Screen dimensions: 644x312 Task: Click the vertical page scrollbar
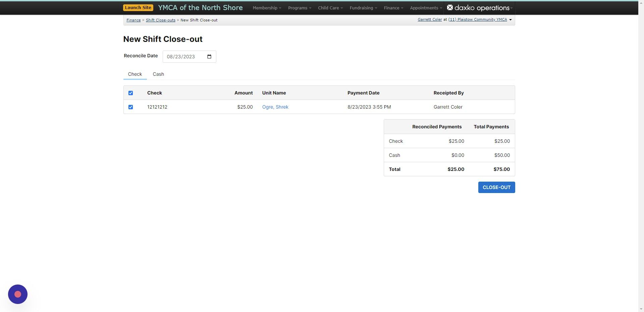click(x=641, y=156)
